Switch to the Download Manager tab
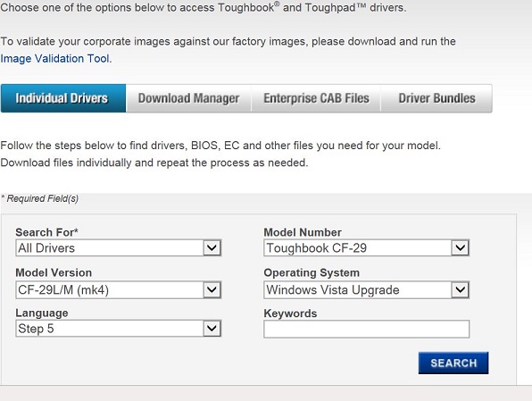 coord(188,98)
